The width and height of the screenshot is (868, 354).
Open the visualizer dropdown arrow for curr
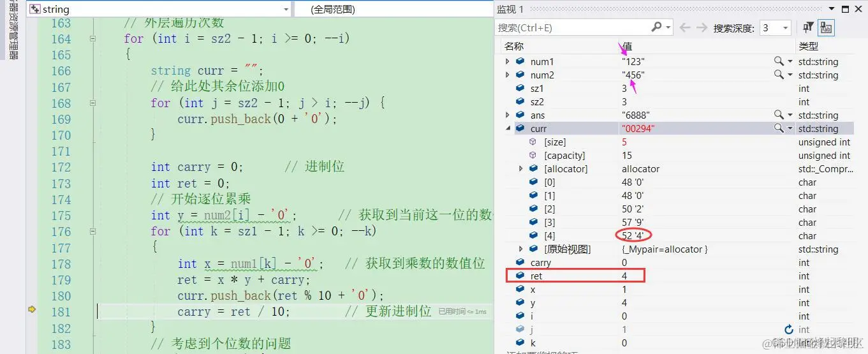(x=790, y=128)
